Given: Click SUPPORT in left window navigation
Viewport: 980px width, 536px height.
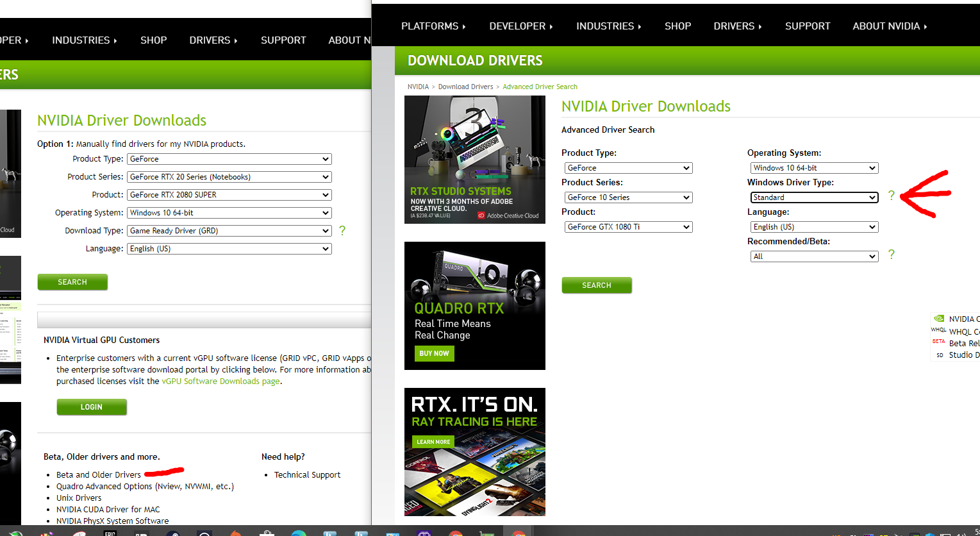Looking at the screenshot, I should click(x=283, y=40).
